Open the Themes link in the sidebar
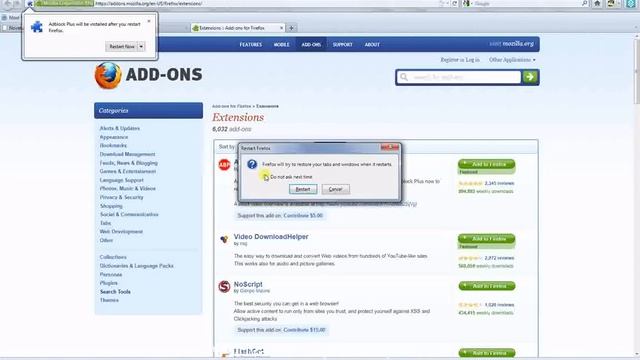This screenshot has height=360, width=640. coord(109,300)
